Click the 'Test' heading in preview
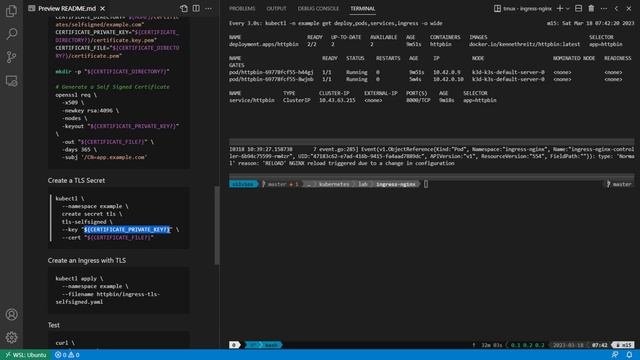The image size is (640, 360). coord(53,325)
